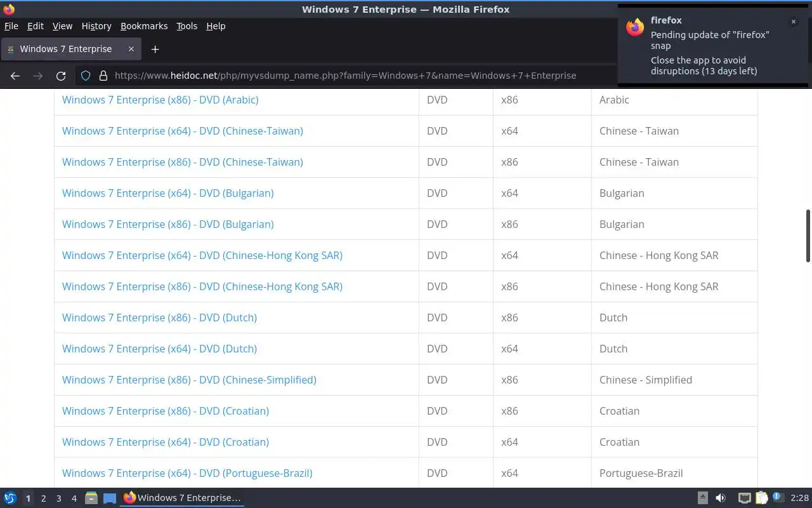812x508 pixels.
Task: Open the View menu
Action: pos(62,26)
